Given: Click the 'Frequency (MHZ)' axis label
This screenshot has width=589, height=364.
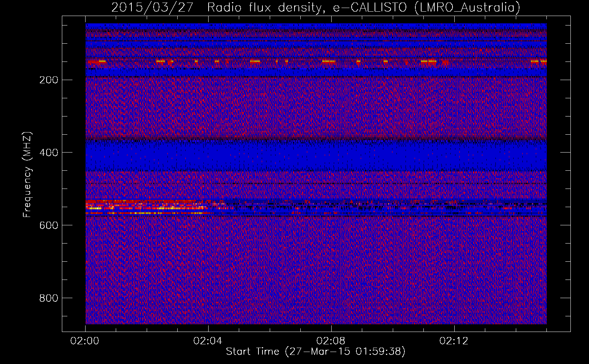Looking at the screenshot, I should (x=27, y=174).
